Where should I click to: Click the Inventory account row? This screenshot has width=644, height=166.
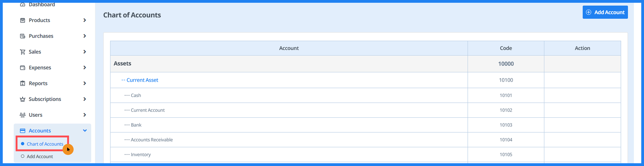pyautogui.click(x=365, y=154)
